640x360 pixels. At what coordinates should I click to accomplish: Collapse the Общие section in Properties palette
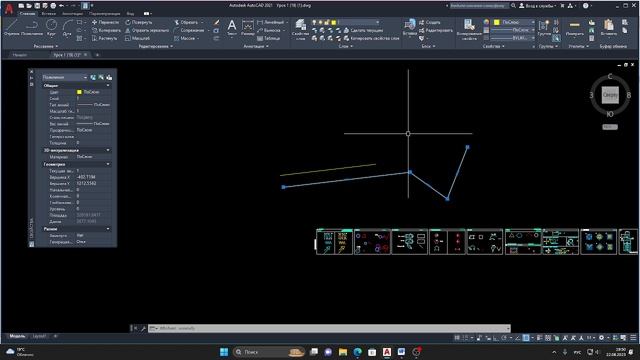point(108,86)
